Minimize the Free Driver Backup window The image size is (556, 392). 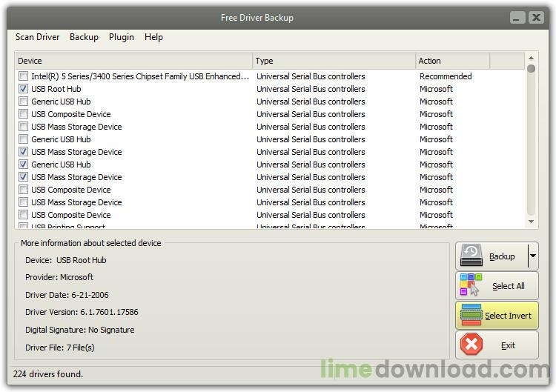tap(517, 17)
